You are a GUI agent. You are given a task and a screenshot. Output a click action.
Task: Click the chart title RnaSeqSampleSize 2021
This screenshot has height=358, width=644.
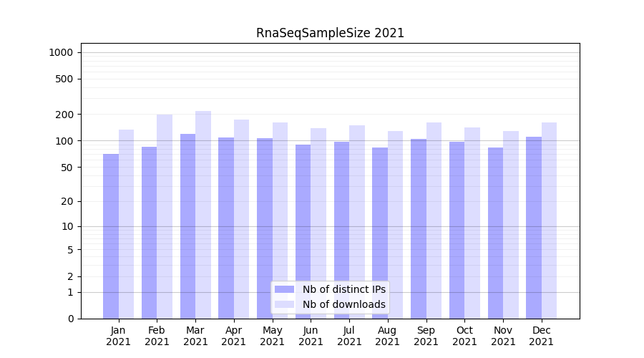330,33
